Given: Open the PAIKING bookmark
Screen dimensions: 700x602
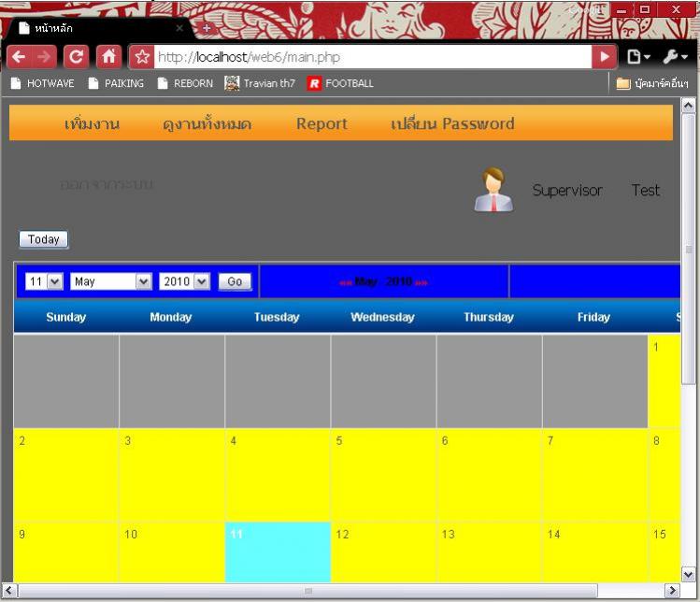Looking at the screenshot, I should [116, 83].
